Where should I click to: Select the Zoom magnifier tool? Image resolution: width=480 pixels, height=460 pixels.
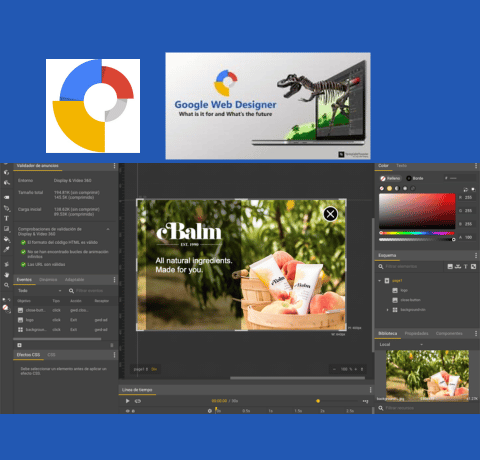(6, 285)
